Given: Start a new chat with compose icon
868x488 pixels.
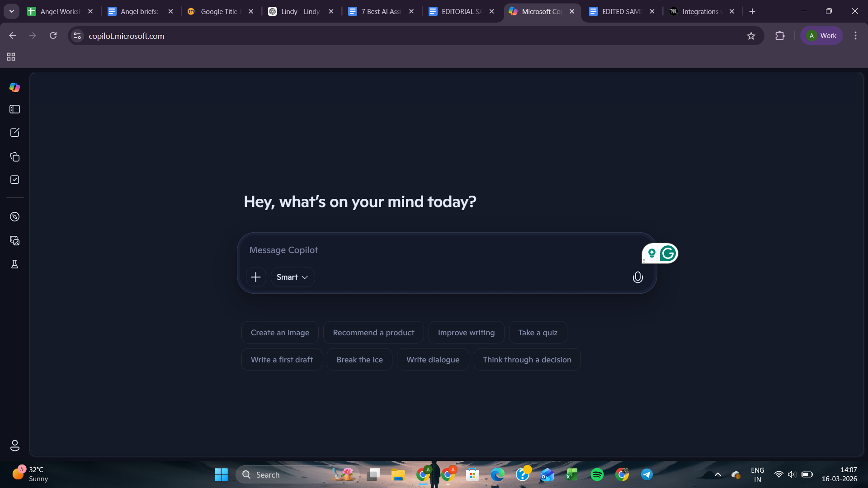Looking at the screenshot, I should tap(14, 132).
